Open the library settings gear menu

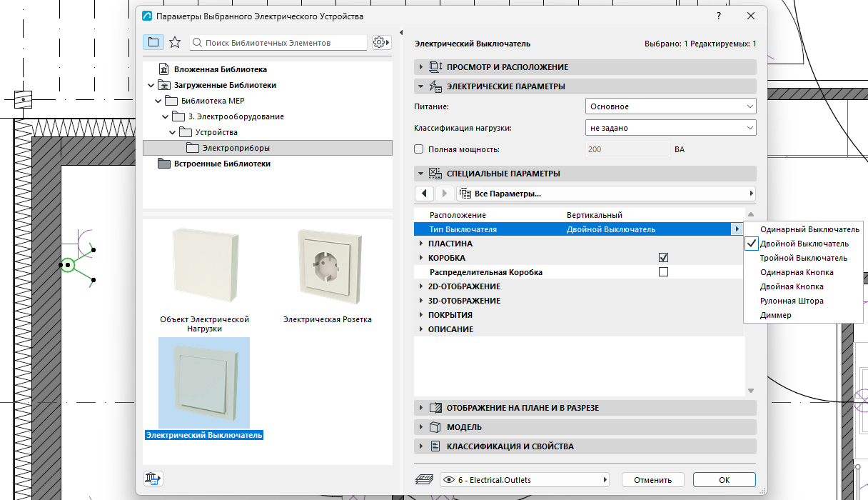tap(382, 43)
